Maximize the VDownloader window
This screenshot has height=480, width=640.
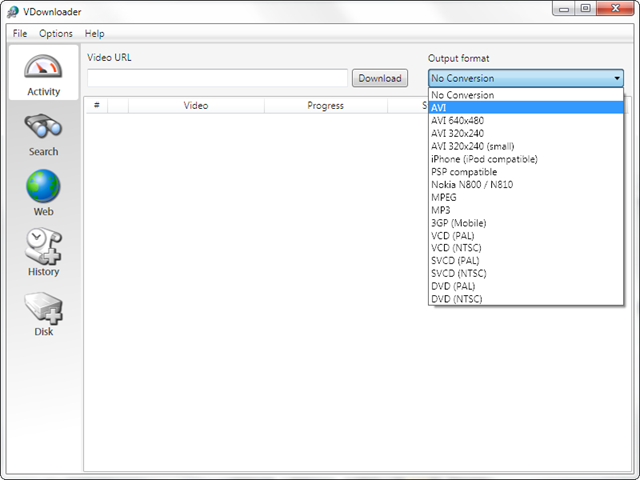tap(585, 9)
